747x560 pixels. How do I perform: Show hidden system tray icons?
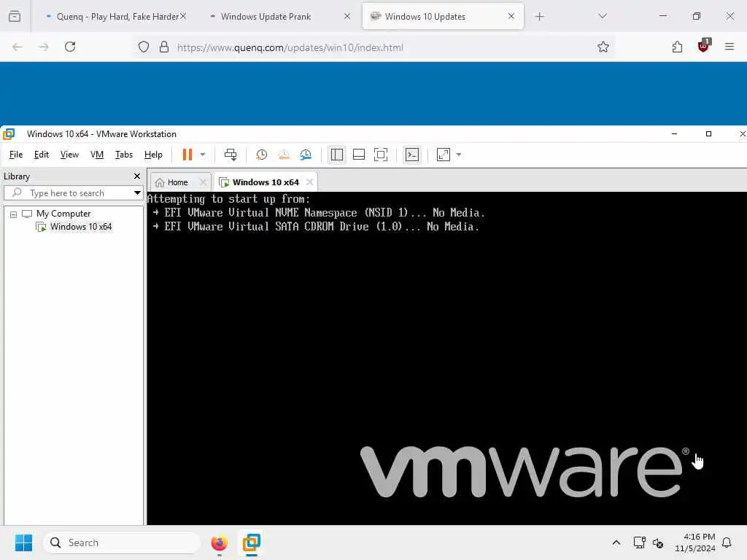[616, 542]
